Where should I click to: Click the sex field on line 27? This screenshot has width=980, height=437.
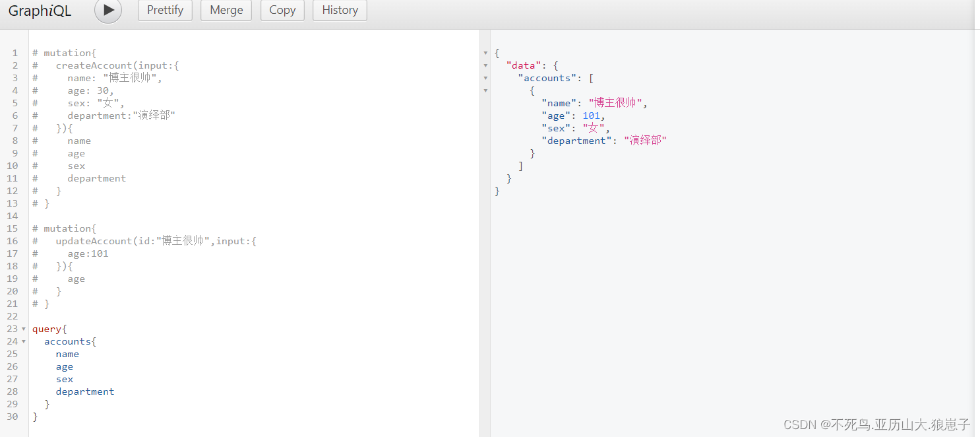point(64,379)
